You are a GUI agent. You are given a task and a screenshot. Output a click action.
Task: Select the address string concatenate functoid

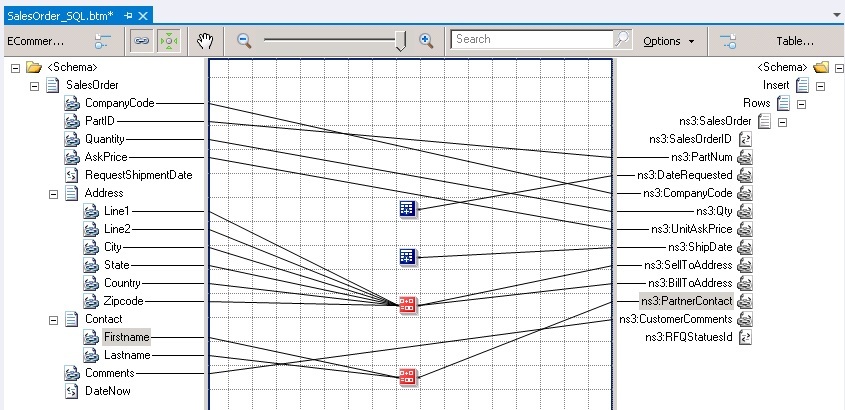407,304
